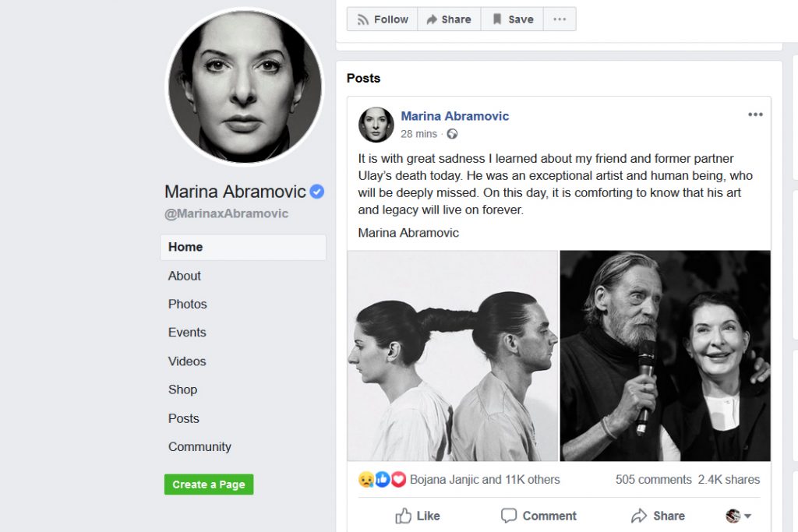Toggle Follow for Marina Abramovic's page

pos(382,19)
